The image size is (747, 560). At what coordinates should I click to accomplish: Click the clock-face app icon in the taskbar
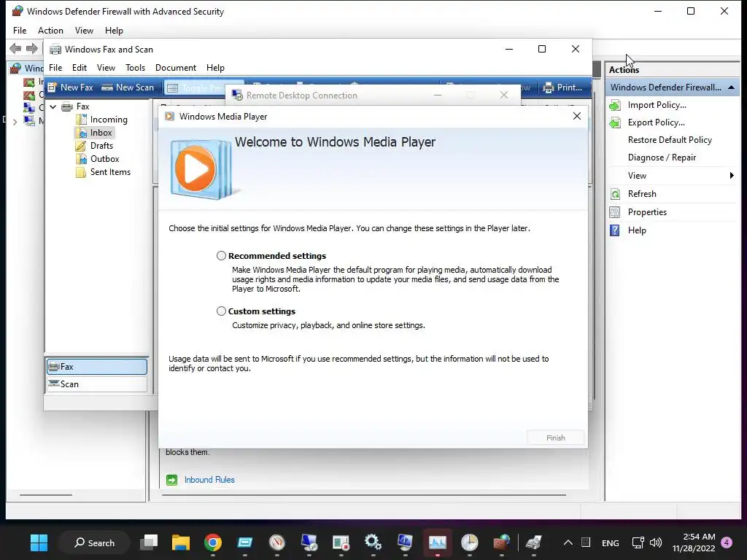tap(469, 542)
